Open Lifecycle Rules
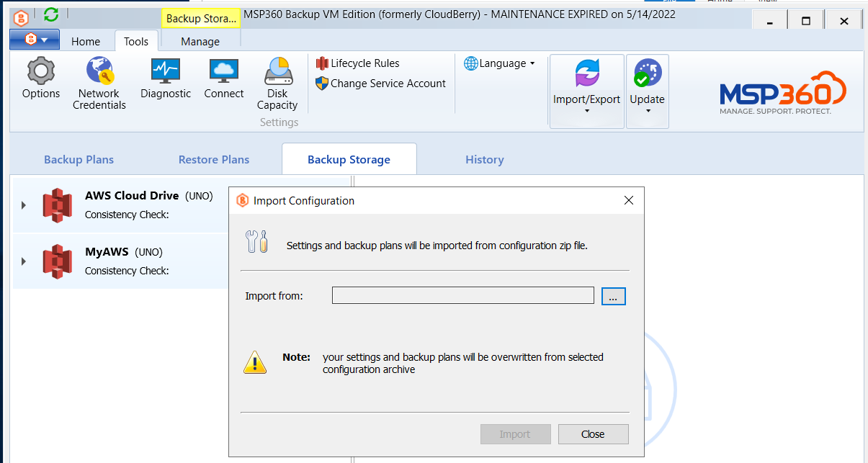The image size is (868, 463). tap(357, 63)
